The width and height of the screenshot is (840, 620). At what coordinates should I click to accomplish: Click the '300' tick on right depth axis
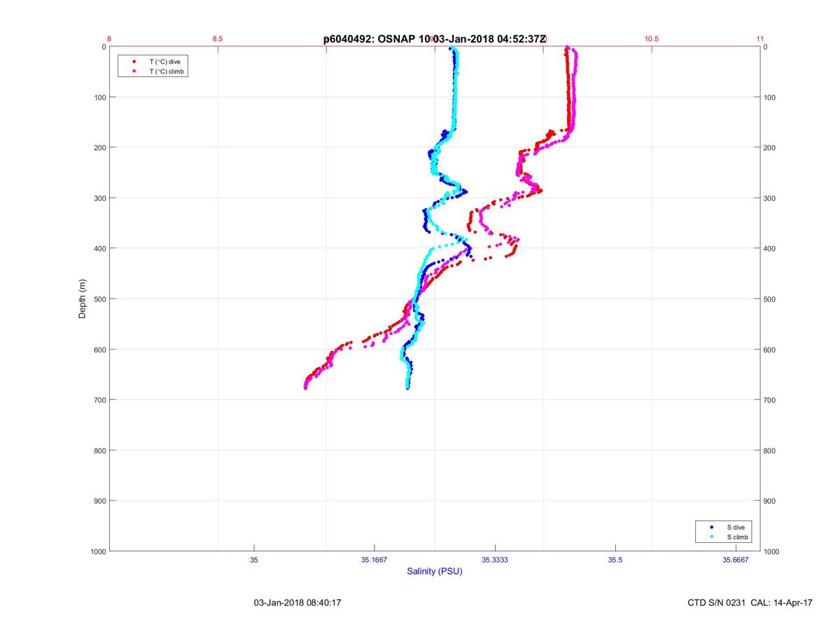(x=770, y=198)
